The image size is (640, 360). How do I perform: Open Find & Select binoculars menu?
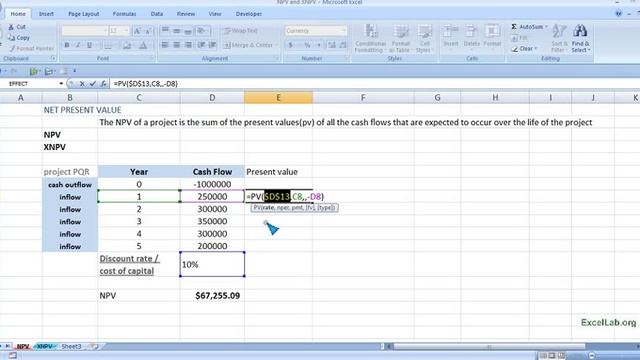(x=580, y=38)
